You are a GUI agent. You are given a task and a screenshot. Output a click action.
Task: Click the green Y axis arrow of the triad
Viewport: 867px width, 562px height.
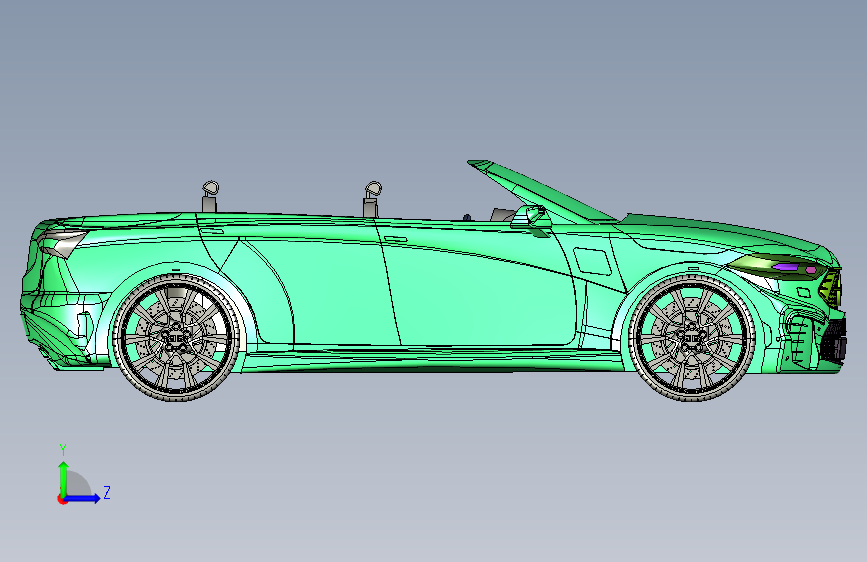coord(64,478)
